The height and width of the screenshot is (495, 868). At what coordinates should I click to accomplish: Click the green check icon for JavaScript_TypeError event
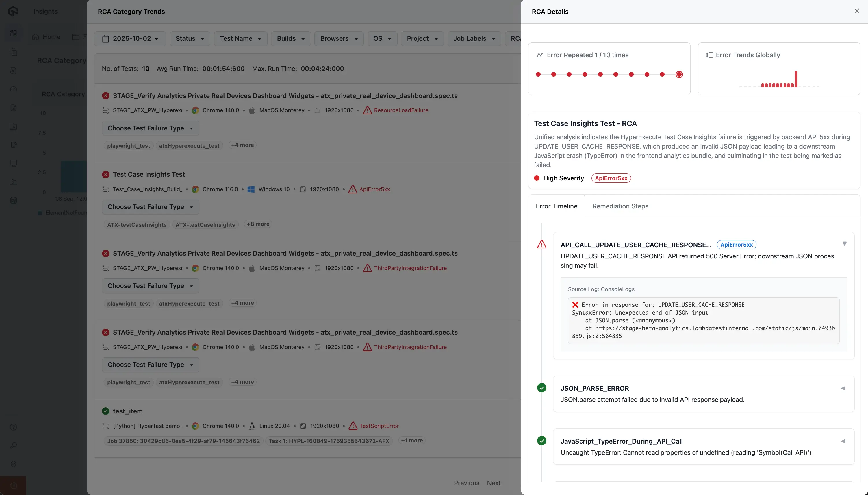541,441
